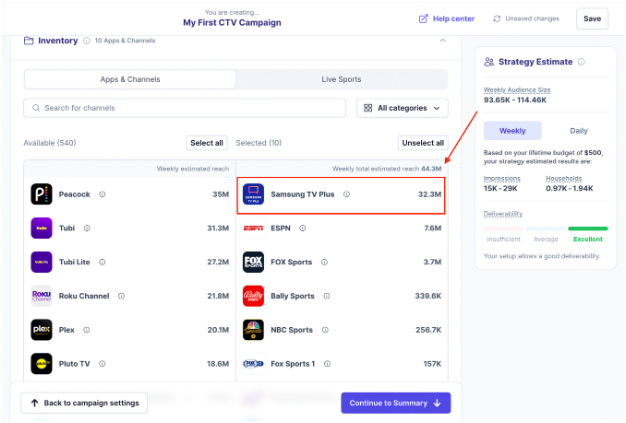The image size is (626, 423).
Task: Click the Selected (10) label
Action: point(259,143)
